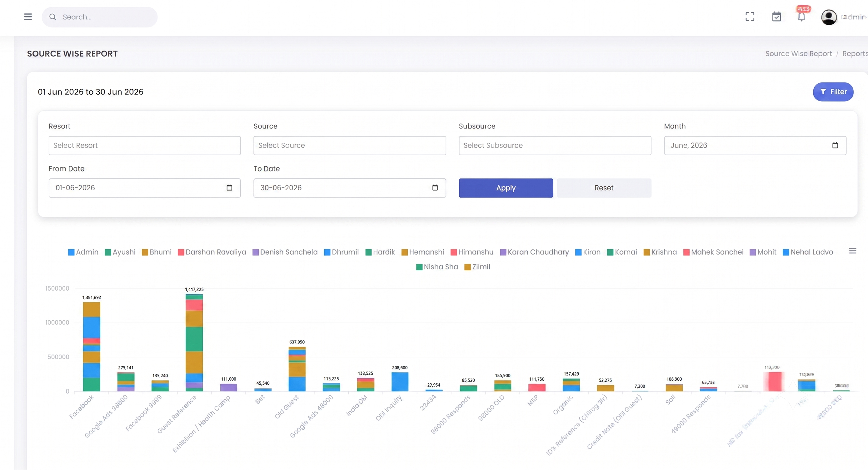Click the Facebook stacked bar

click(92, 347)
